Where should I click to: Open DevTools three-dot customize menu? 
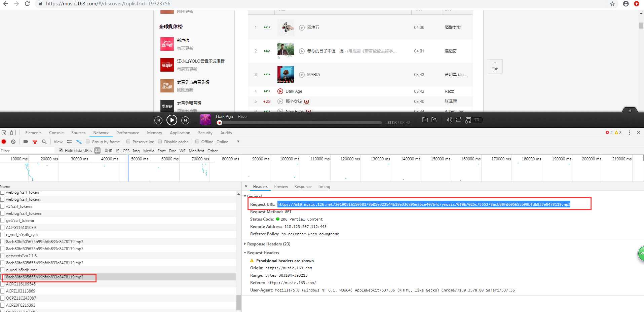tap(629, 133)
